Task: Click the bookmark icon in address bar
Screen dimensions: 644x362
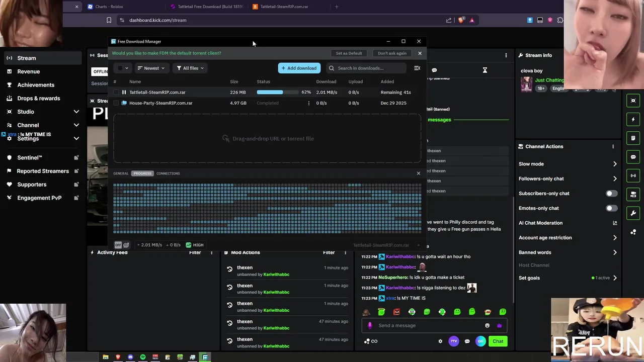Action: (109, 21)
